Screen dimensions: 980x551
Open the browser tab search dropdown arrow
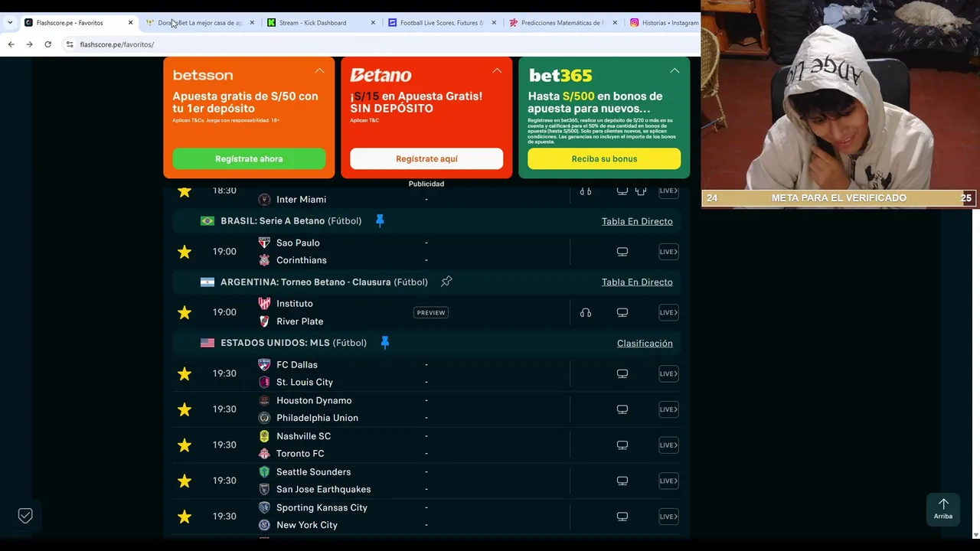click(10, 23)
